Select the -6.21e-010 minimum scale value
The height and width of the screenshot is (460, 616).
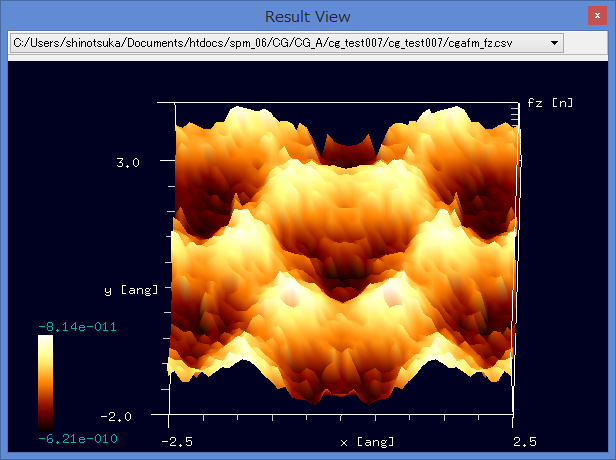point(78,439)
